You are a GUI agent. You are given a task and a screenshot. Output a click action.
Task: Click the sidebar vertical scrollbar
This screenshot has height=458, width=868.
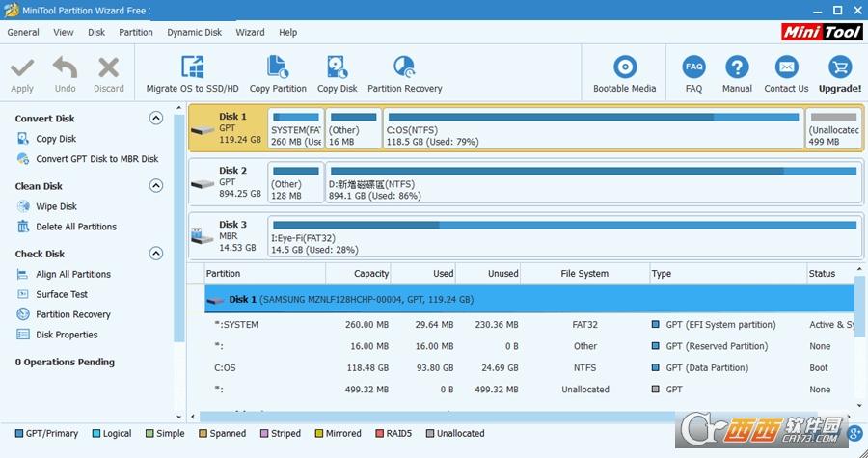point(178,228)
